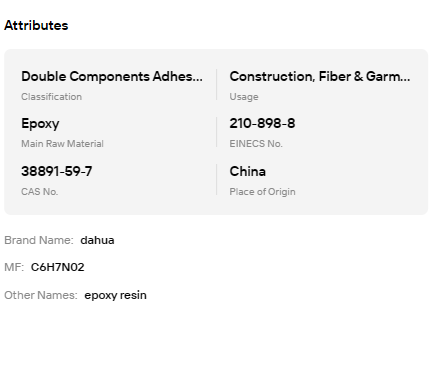Select the truncated Double Components Adhes... value

coord(112,76)
